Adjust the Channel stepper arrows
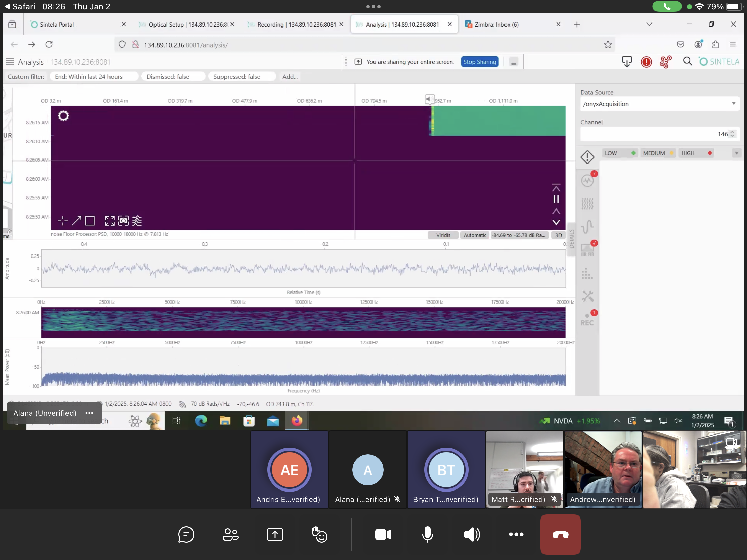This screenshot has height=560, width=747. 732,134
